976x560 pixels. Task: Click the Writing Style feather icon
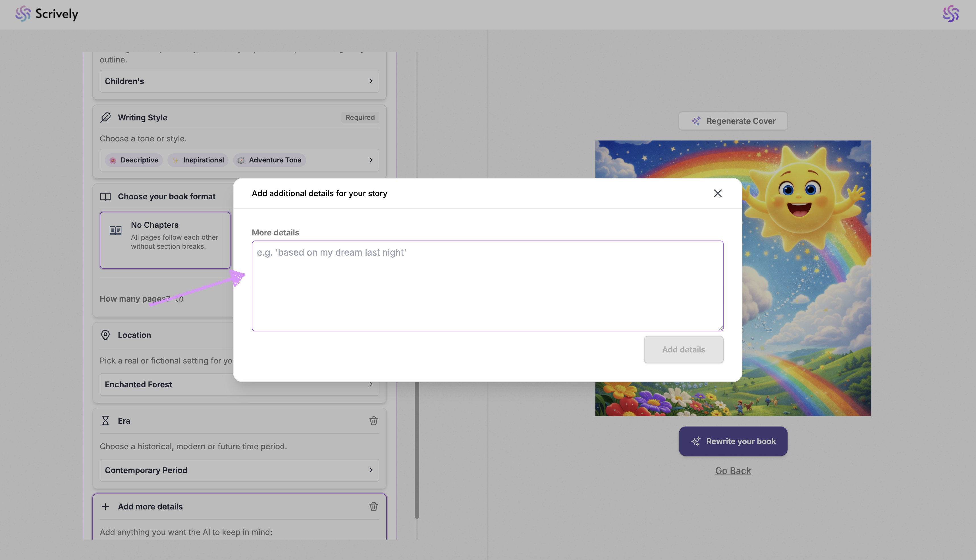(x=105, y=117)
